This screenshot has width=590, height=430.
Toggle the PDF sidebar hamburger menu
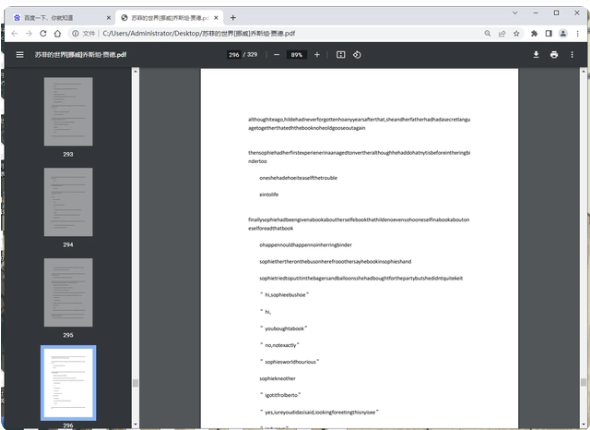point(20,55)
